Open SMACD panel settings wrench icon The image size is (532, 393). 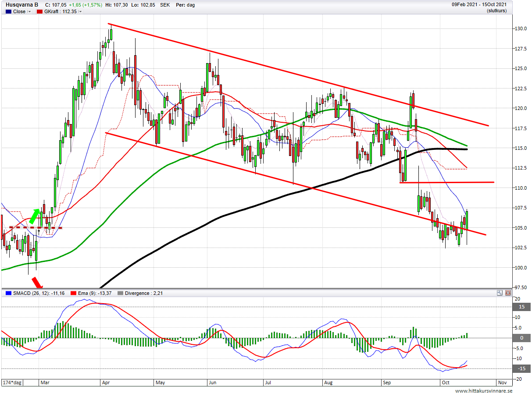500,293
